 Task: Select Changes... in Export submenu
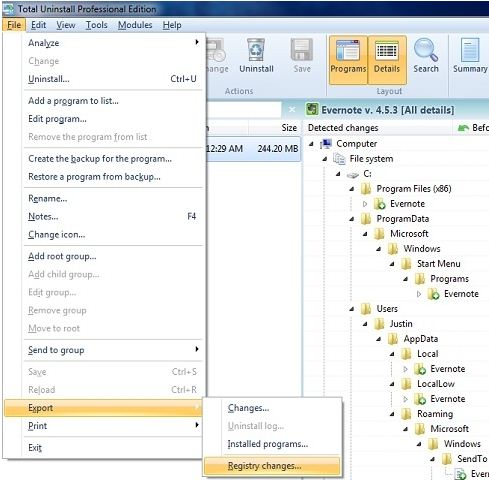pyautogui.click(x=273, y=408)
